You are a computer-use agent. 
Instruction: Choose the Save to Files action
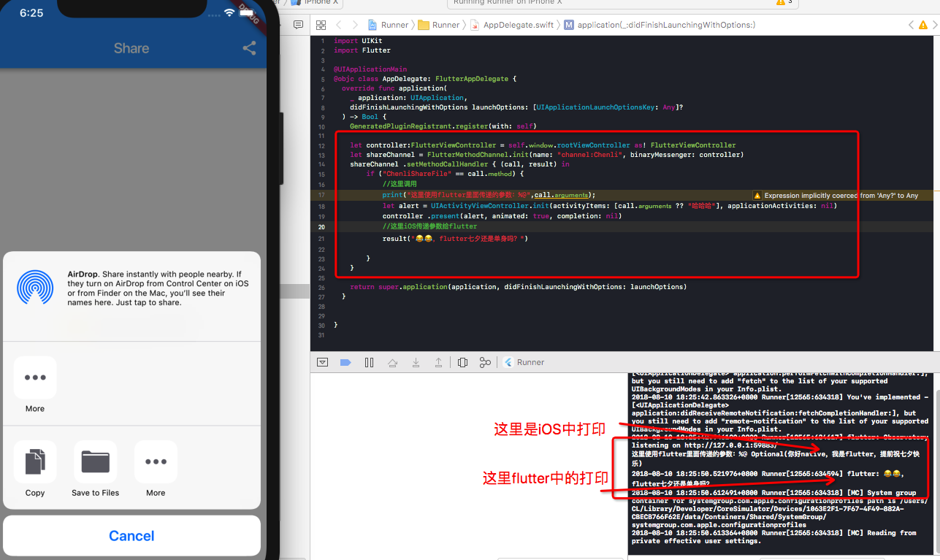point(96,469)
